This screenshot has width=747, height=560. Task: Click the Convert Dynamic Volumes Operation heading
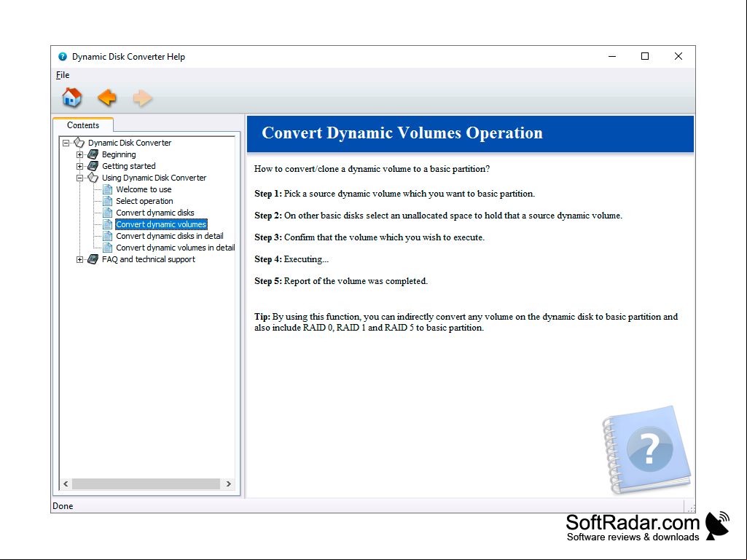click(x=402, y=133)
